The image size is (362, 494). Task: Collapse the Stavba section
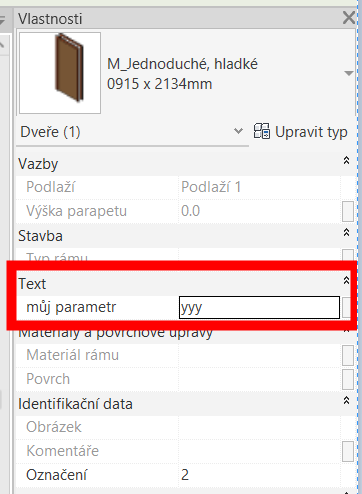point(347,232)
